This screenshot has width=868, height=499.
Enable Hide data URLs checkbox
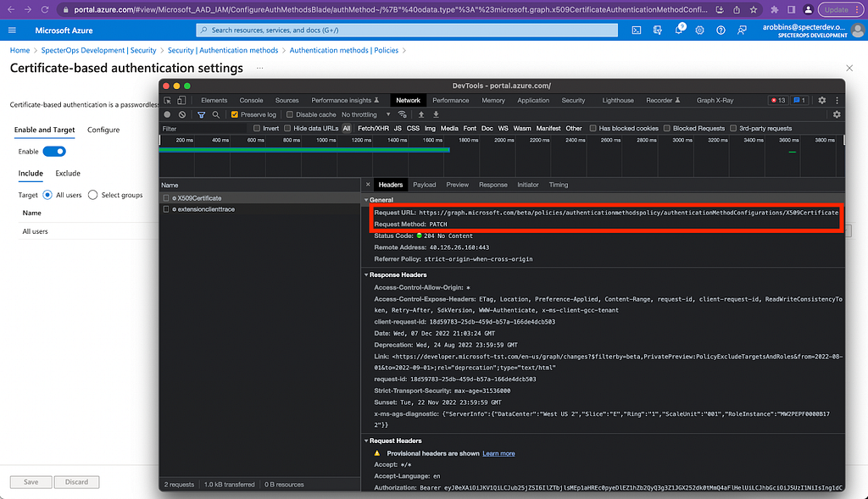pos(287,128)
